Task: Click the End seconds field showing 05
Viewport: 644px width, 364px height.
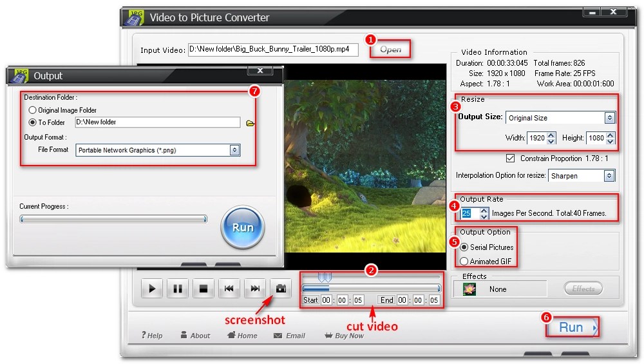Action: point(434,300)
